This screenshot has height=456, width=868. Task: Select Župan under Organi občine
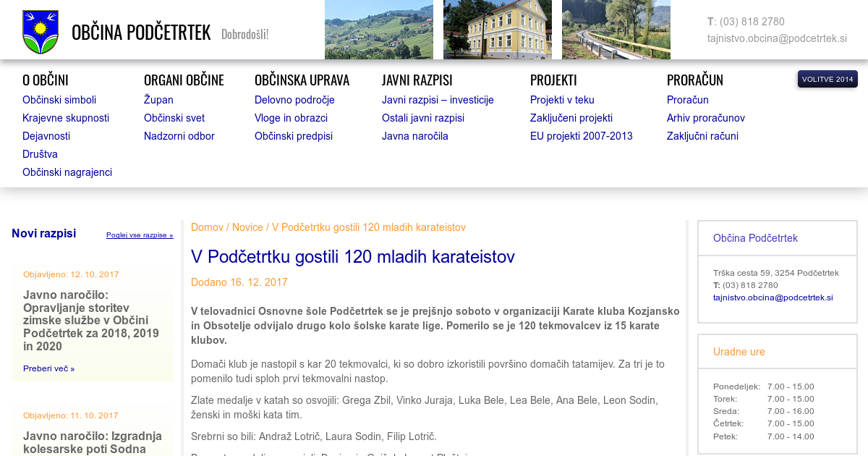pyautogui.click(x=158, y=100)
